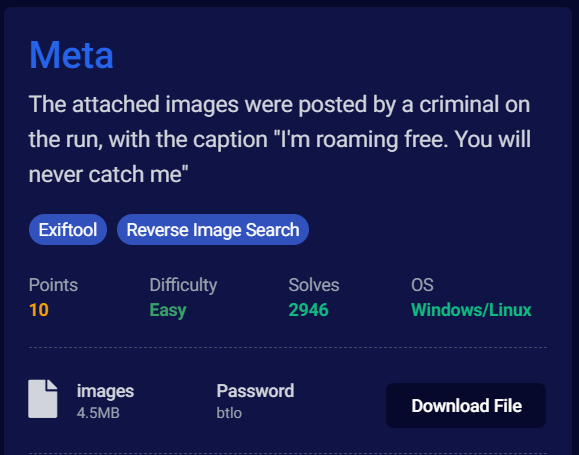This screenshot has height=455, width=579.
Task: Select the btlo password text
Action: click(x=229, y=413)
